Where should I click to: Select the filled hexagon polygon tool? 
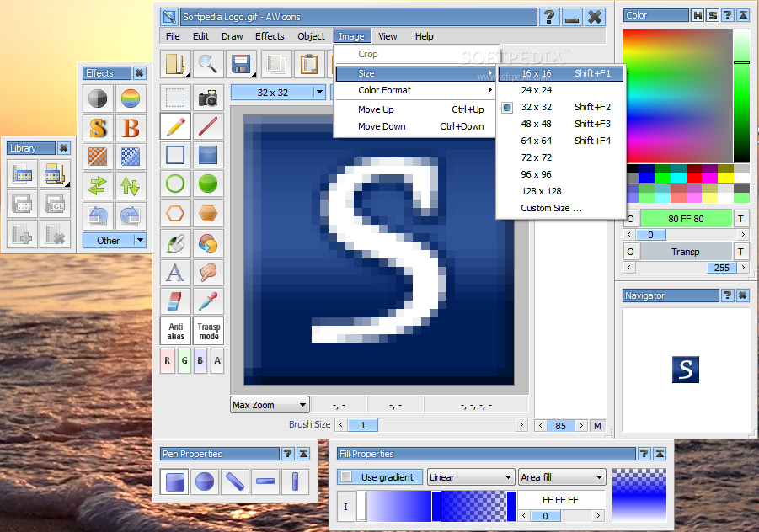tap(208, 213)
